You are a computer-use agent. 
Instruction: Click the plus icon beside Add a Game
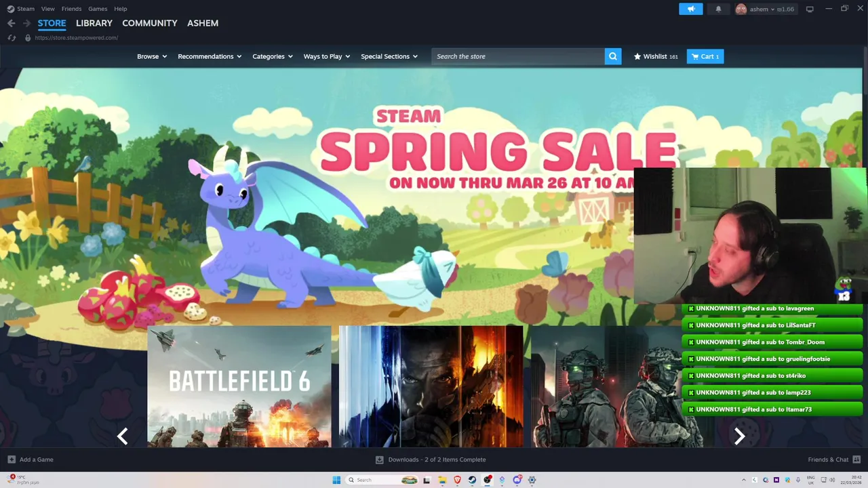tap(12, 460)
